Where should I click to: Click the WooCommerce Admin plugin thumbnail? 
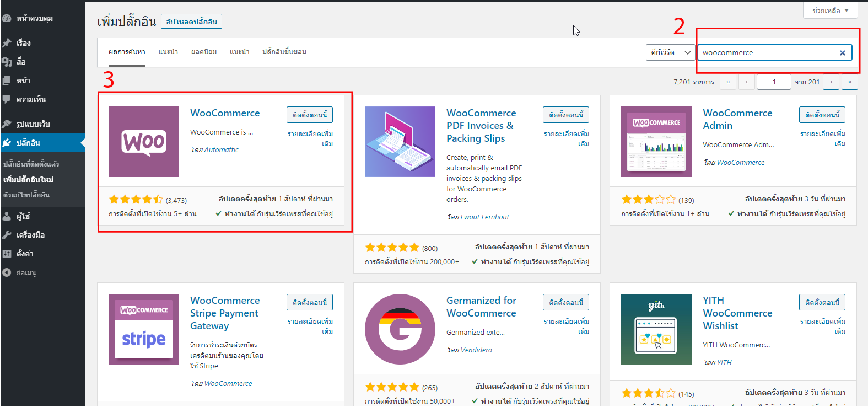tap(656, 142)
